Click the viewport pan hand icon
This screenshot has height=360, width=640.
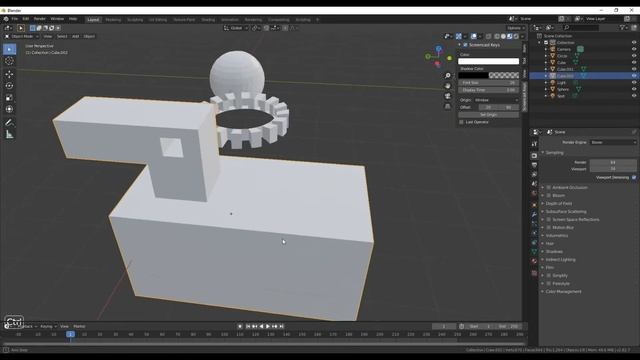448,86
